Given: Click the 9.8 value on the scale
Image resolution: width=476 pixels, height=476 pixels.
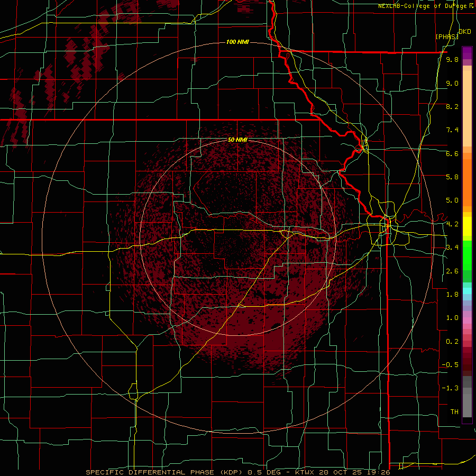Looking at the screenshot, I should [452, 59].
